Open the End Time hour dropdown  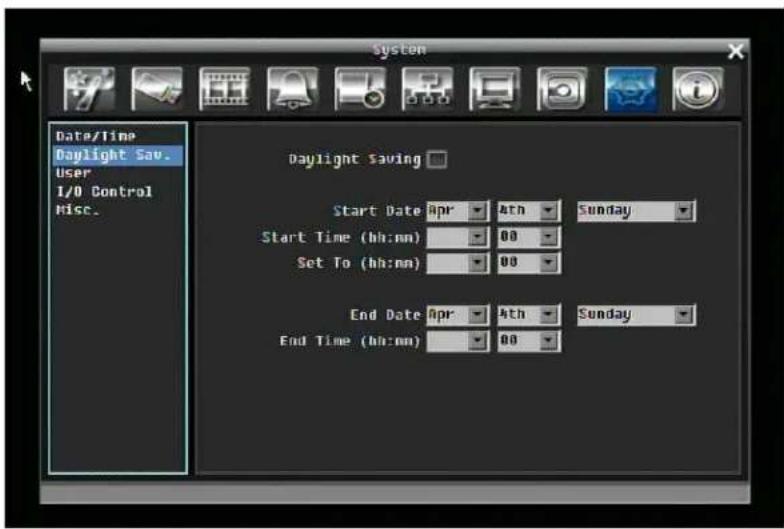click(x=458, y=341)
